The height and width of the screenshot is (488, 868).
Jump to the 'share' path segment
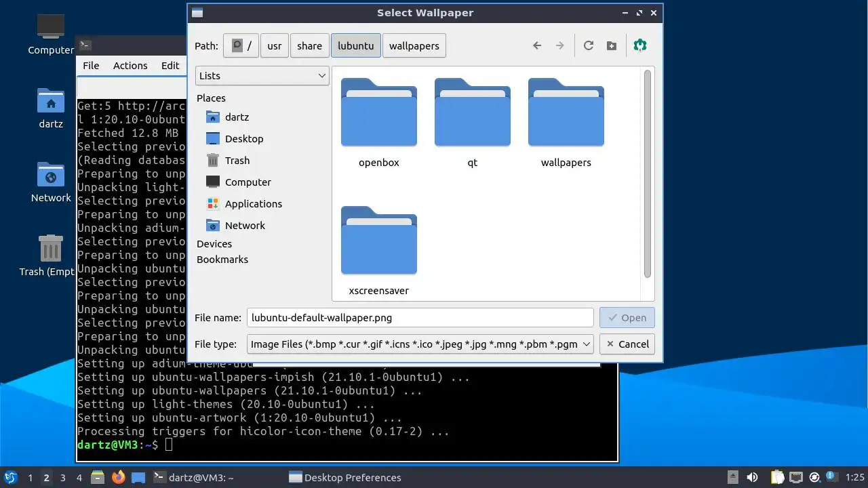309,46
